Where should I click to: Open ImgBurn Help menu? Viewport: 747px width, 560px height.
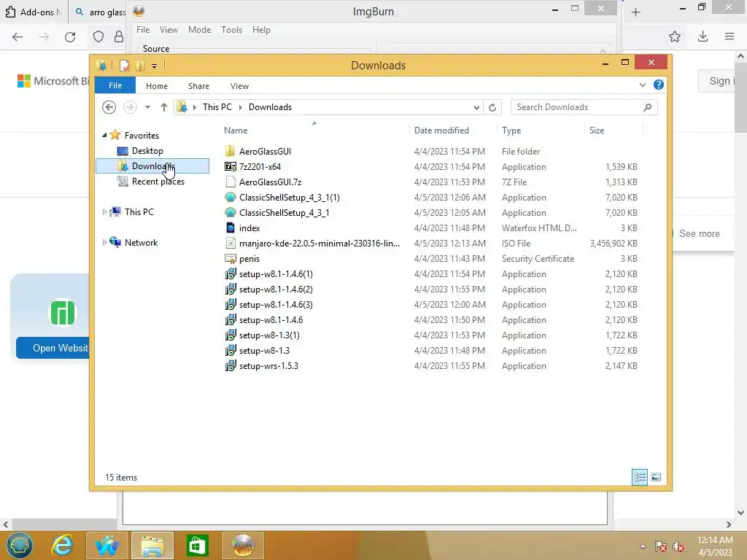[x=261, y=29]
